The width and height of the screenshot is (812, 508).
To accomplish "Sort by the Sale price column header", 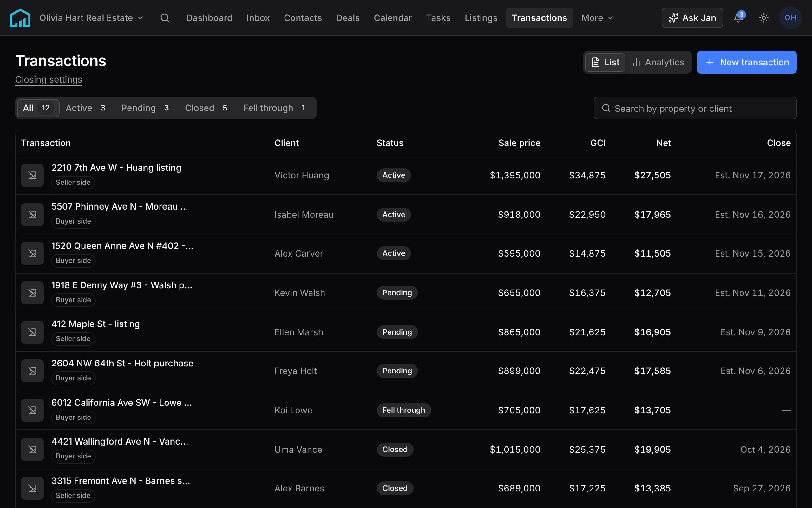I will [x=519, y=143].
